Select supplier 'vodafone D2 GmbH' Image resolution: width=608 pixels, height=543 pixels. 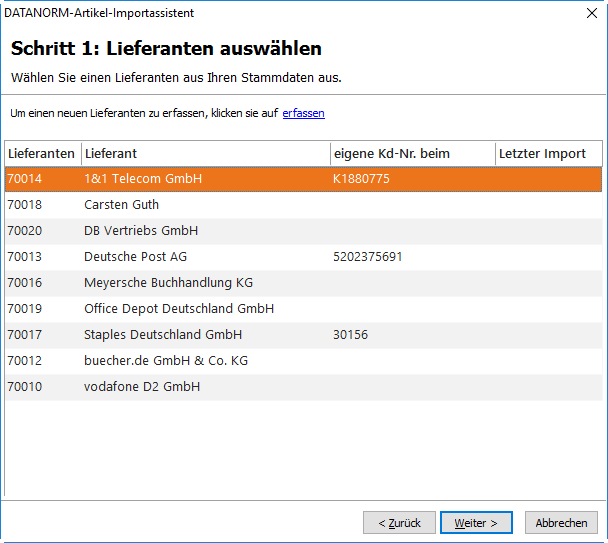coord(304,387)
